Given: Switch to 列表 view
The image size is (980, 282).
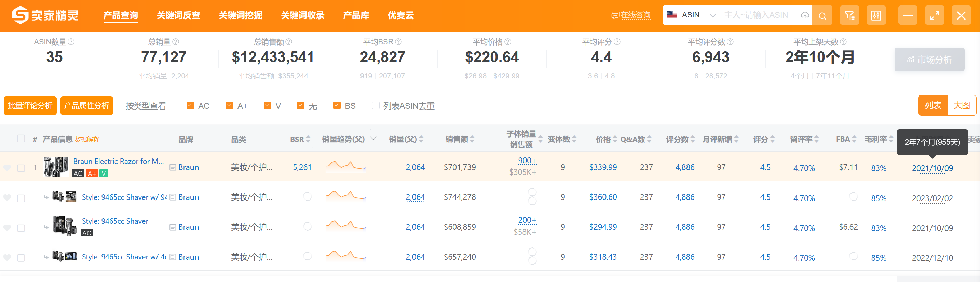Looking at the screenshot, I should pyautogui.click(x=933, y=105).
